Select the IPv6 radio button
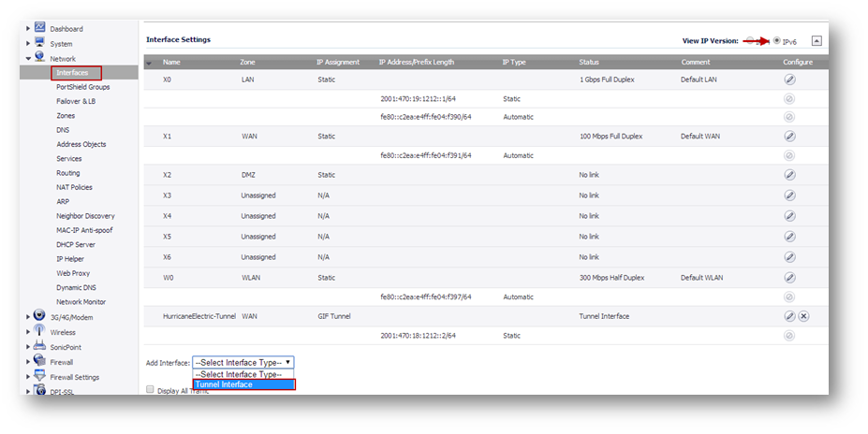 point(776,41)
